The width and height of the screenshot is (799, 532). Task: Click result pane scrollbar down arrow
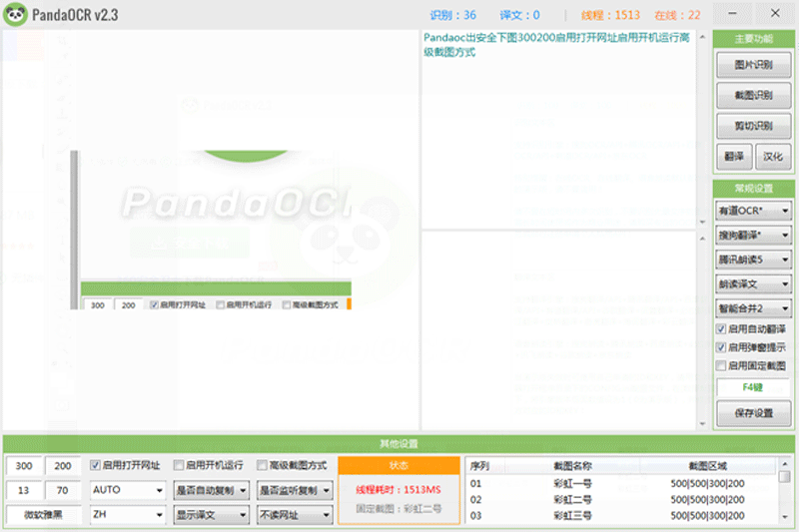(703, 222)
